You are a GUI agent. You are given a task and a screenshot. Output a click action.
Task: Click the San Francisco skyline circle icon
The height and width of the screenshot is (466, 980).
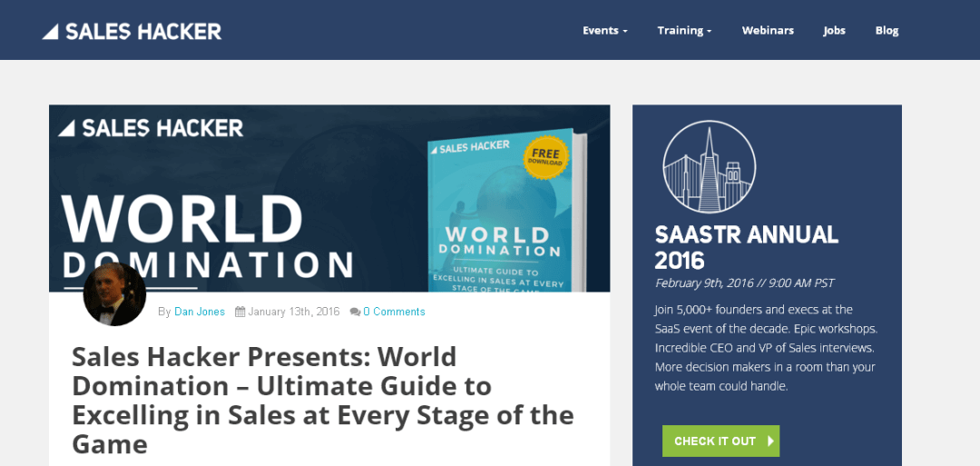point(709,167)
